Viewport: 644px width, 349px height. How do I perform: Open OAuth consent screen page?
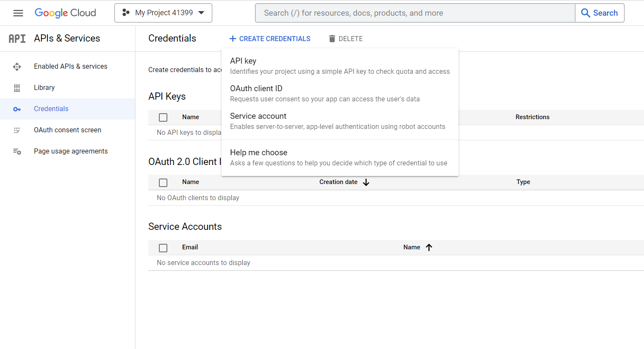coord(67,130)
